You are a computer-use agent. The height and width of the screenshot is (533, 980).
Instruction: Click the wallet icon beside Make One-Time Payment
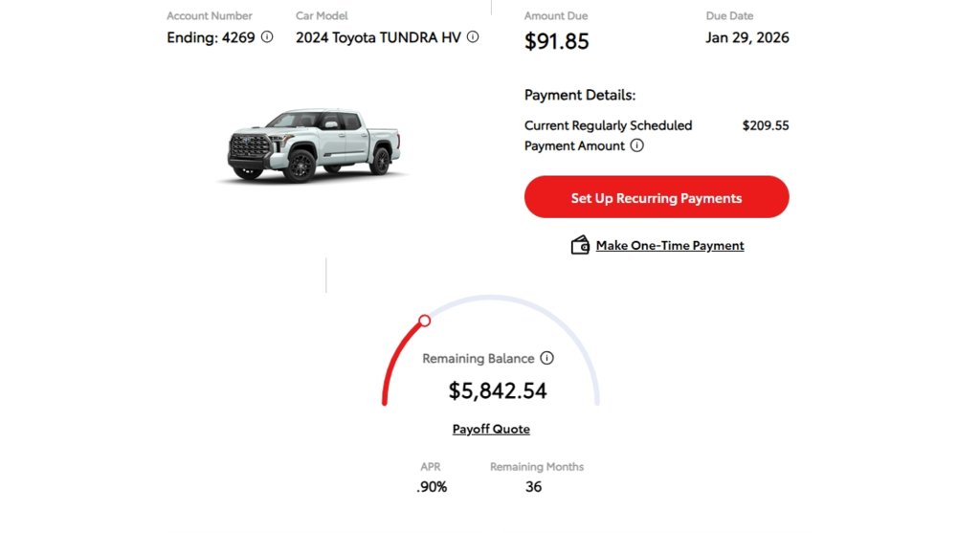580,245
